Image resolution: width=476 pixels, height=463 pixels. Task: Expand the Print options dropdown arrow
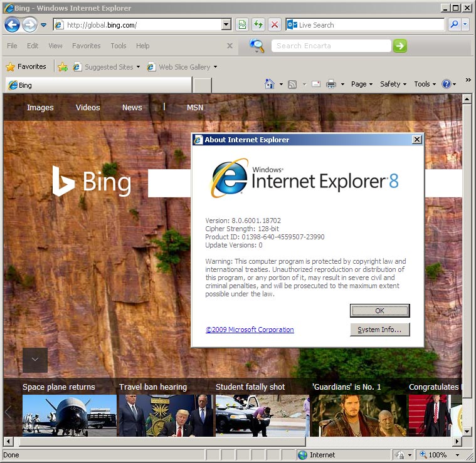tap(342, 84)
